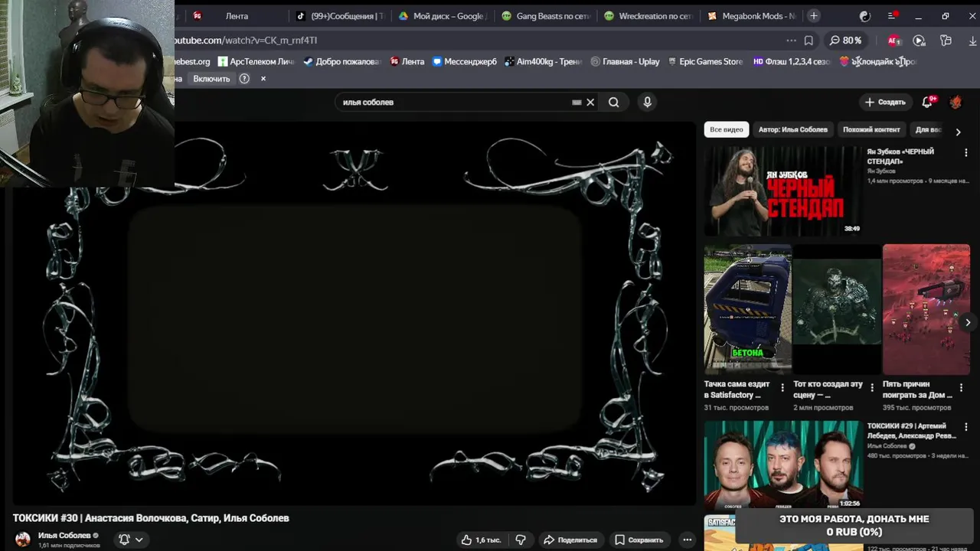Viewport: 980px width, 551px height.
Task: Open the Лента browser tab
Action: pos(237,16)
